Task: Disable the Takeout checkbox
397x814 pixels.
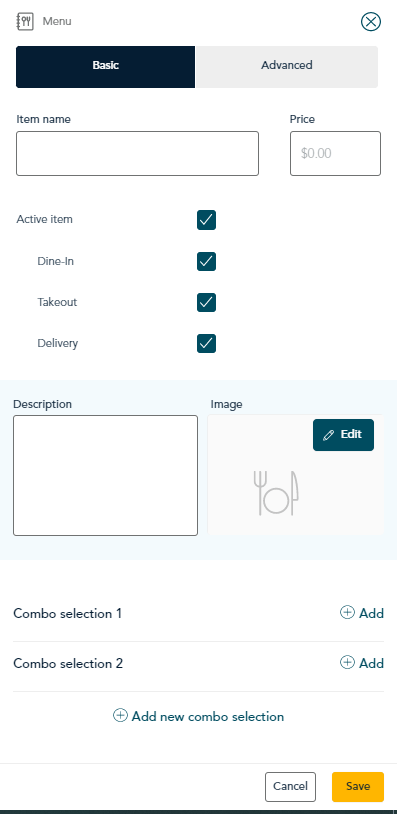Action: pyautogui.click(x=206, y=302)
